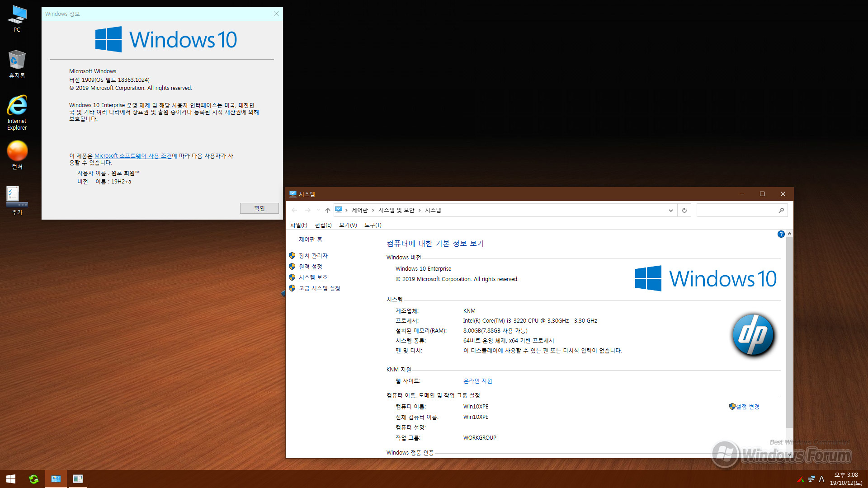868x488 pixels.
Task: Maximize the 시스템 window
Action: (x=762, y=194)
